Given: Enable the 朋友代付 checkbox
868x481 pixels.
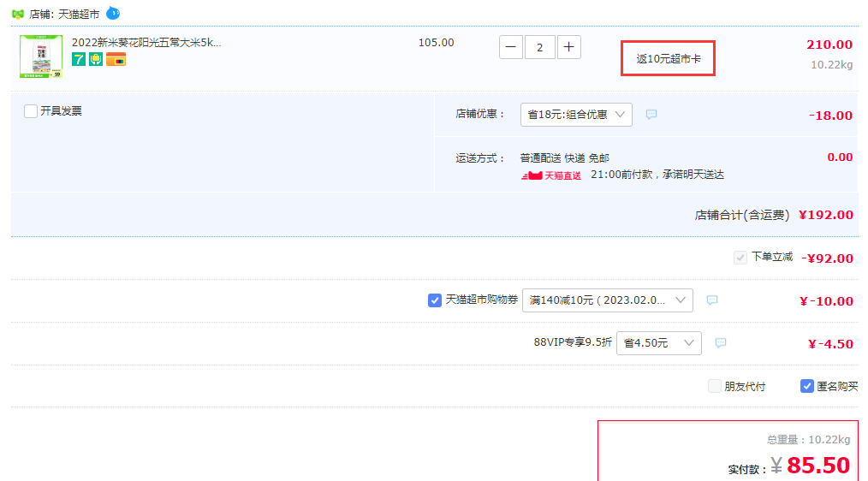Looking at the screenshot, I should (x=715, y=386).
